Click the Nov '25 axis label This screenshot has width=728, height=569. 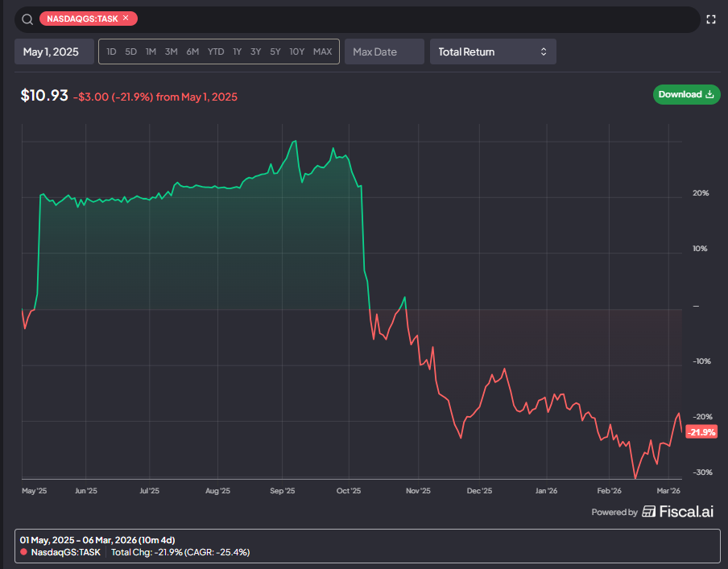pyautogui.click(x=418, y=491)
